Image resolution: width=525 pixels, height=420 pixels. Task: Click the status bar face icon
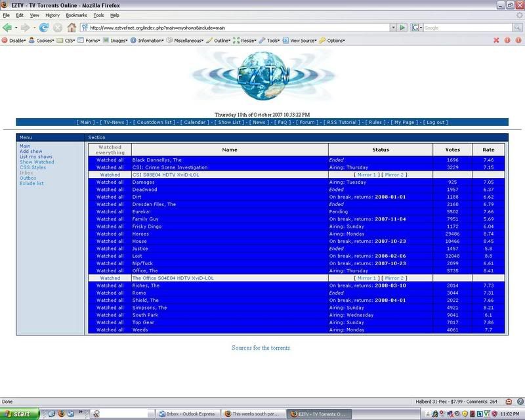[x=509, y=402]
